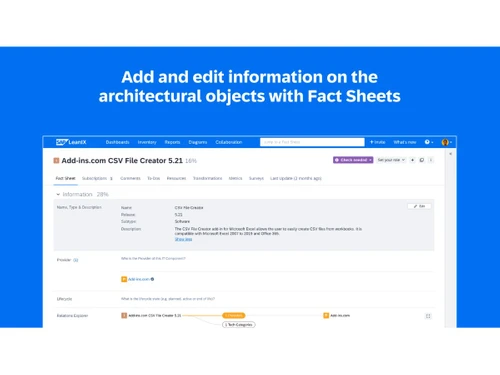This screenshot has width=500, height=375.
Task: Click the Provider count link
Action: [x=76, y=260]
